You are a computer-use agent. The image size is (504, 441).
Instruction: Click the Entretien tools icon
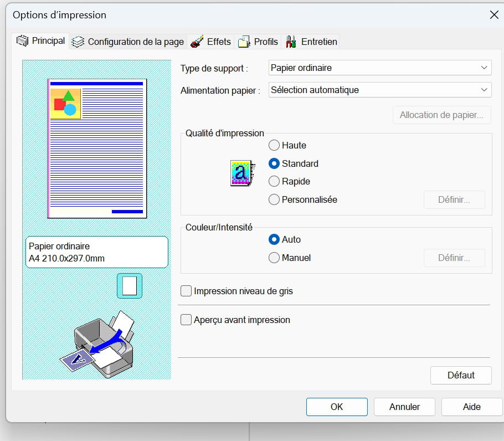290,42
